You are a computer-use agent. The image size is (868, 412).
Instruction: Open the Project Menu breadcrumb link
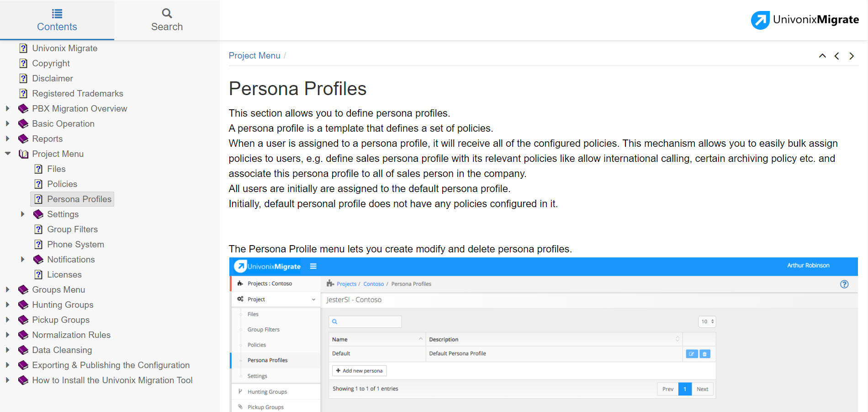click(254, 55)
